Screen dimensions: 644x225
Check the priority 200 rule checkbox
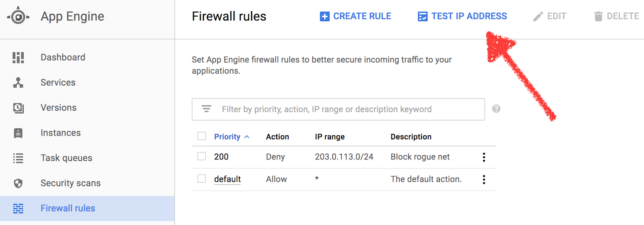pyautogui.click(x=202, y=156)
